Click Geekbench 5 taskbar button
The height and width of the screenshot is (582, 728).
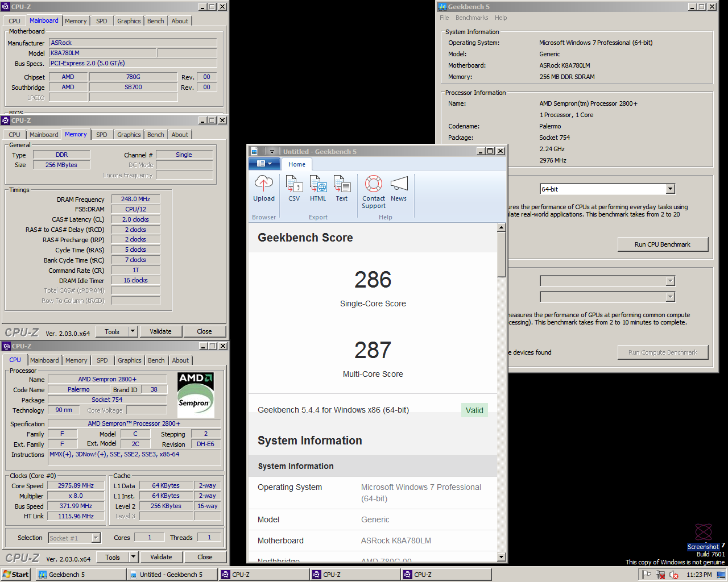[x=81, y=575]
